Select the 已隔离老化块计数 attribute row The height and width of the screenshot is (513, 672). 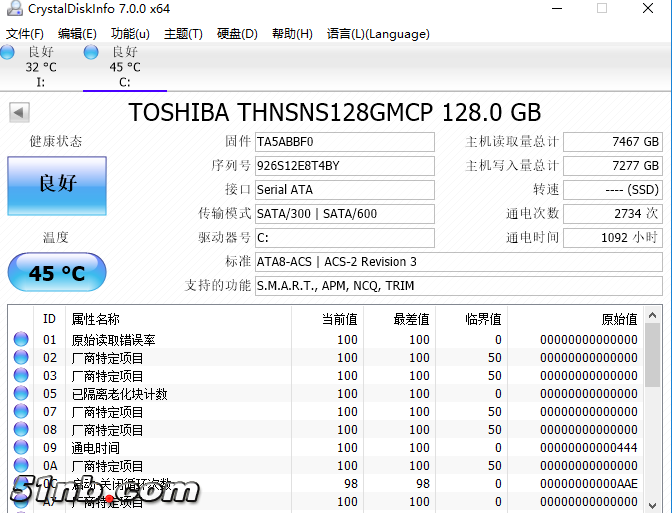point(326,393)
